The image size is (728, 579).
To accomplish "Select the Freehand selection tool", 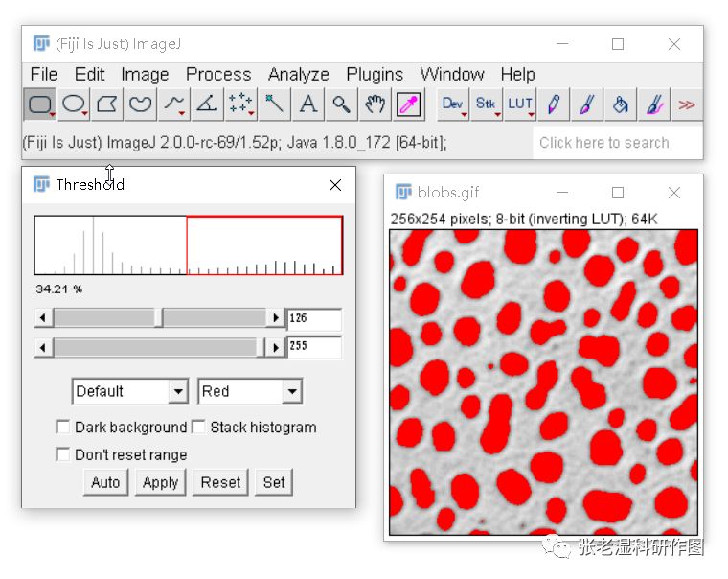I will point(140,104).
